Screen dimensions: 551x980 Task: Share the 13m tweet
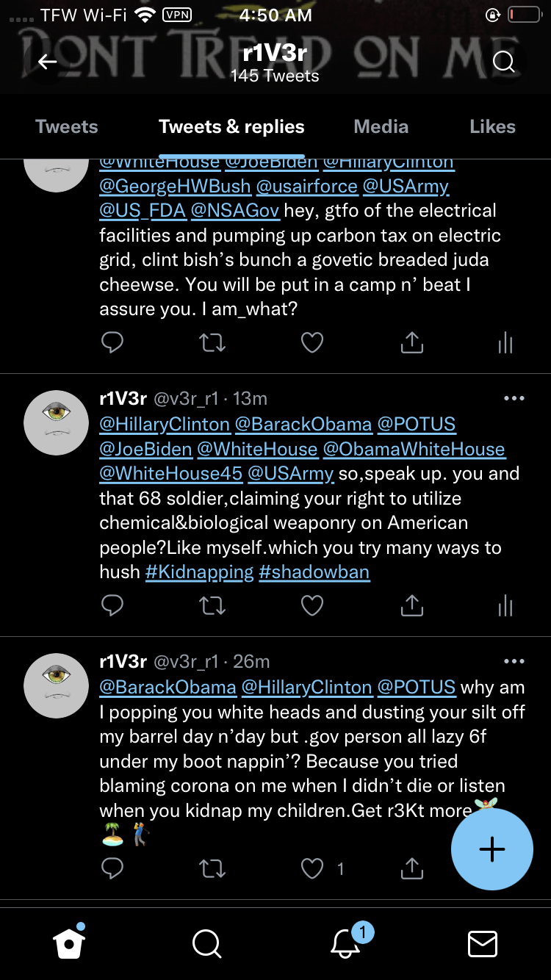click(x=412, y=605)
